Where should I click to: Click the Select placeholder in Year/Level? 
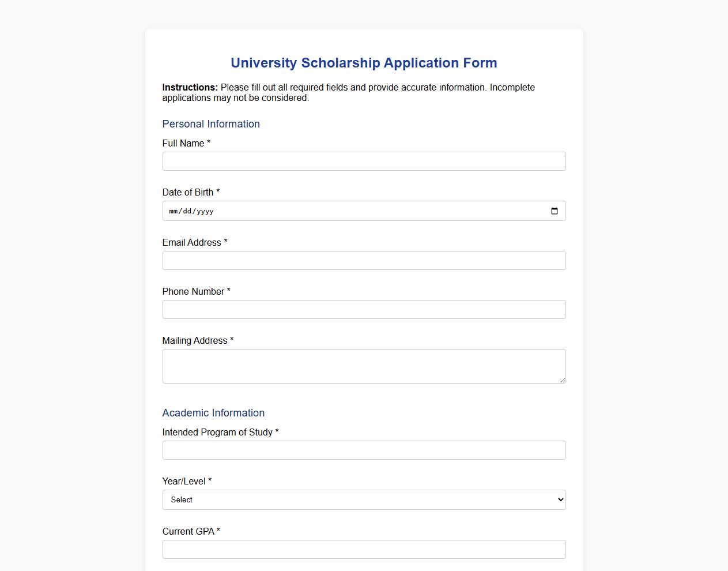click(182, 499)
